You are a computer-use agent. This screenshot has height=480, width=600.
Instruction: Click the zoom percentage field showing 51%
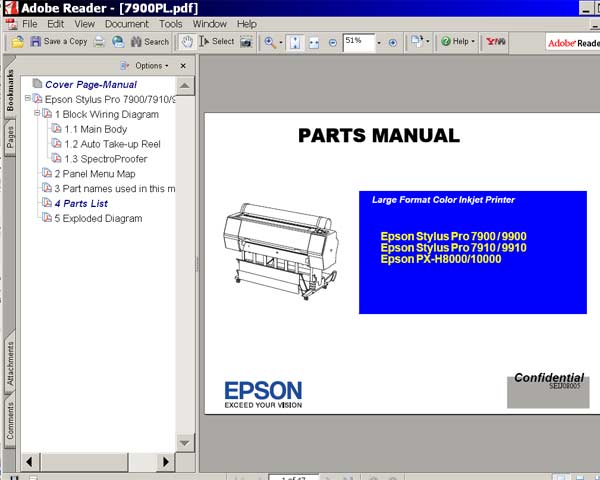click(x=359, y=42)
